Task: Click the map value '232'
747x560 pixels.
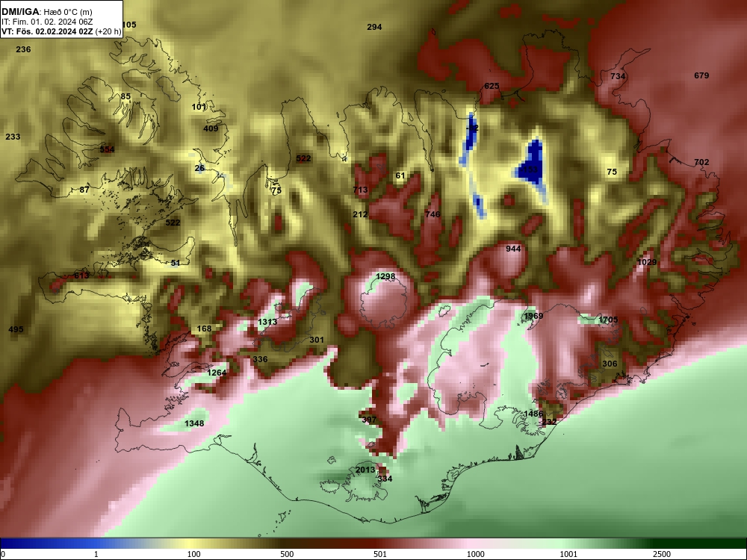Action: tap(549, 422)
